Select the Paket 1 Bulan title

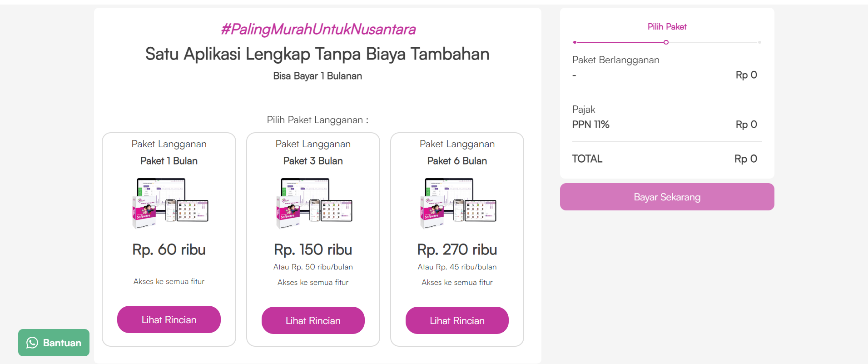169,161
